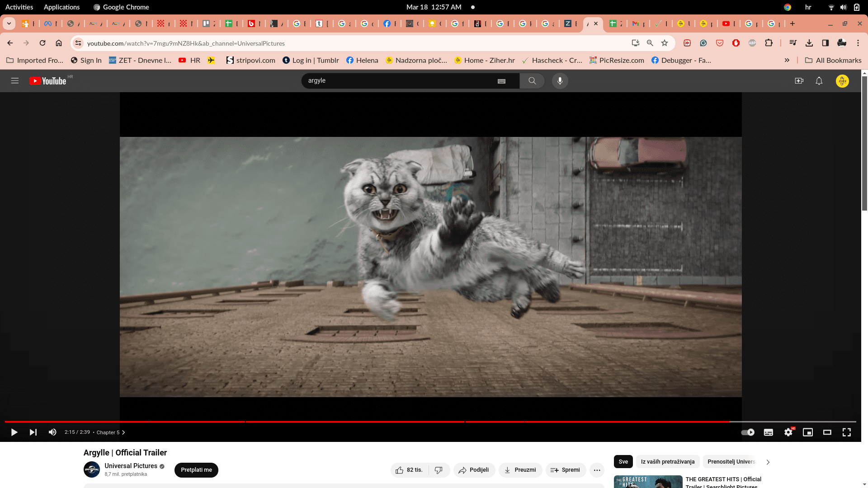Show more filter chips with right arrow
Image resolution: width=868 pixels, height=488 pixels.
tap(768, 462)
